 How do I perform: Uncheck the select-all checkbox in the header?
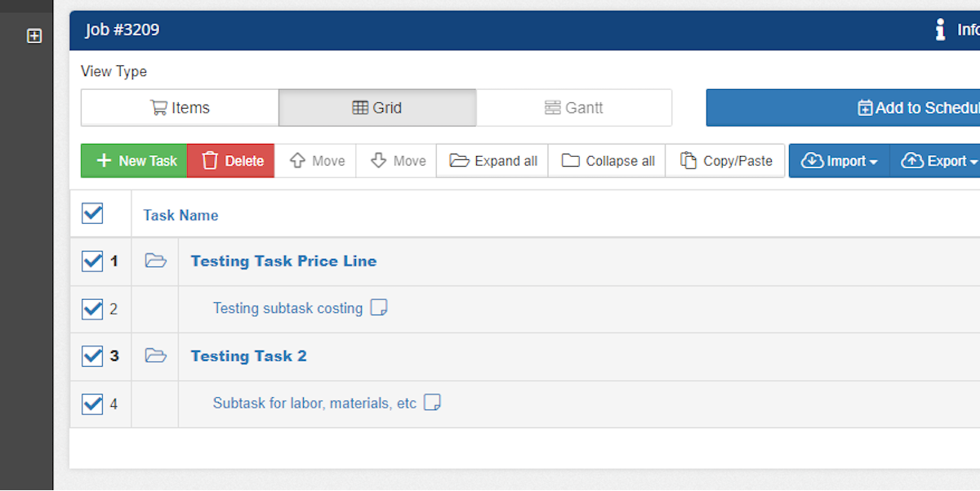[x=91, y=212]
